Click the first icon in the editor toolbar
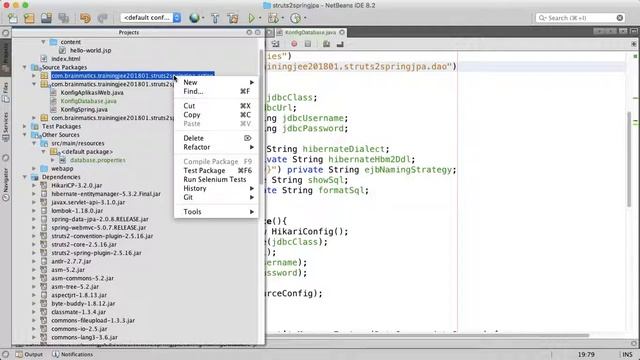Viewport: 640px width, 360px height. [276, 44]
